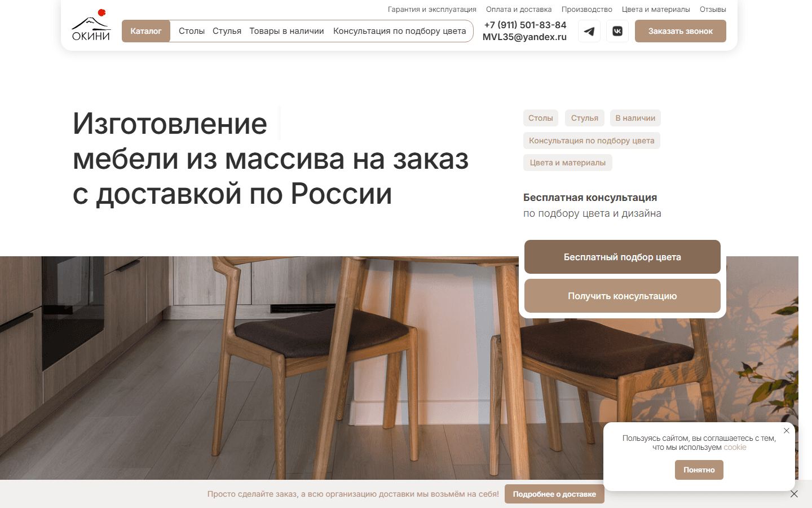812x508 pixels.
Task: Click the delivery banner text
Action: click(x=353, y=494)
